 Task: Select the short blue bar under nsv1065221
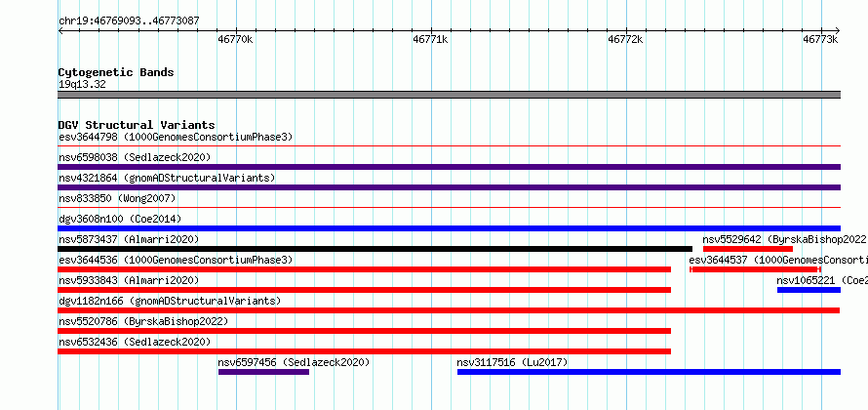[x=809, y=290]
